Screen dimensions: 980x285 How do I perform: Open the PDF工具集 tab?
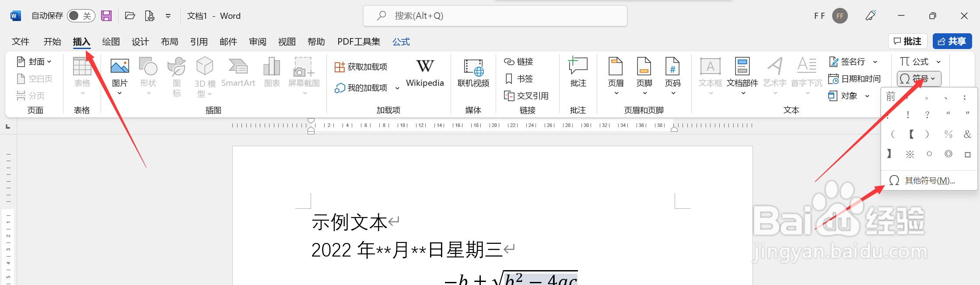359,42
